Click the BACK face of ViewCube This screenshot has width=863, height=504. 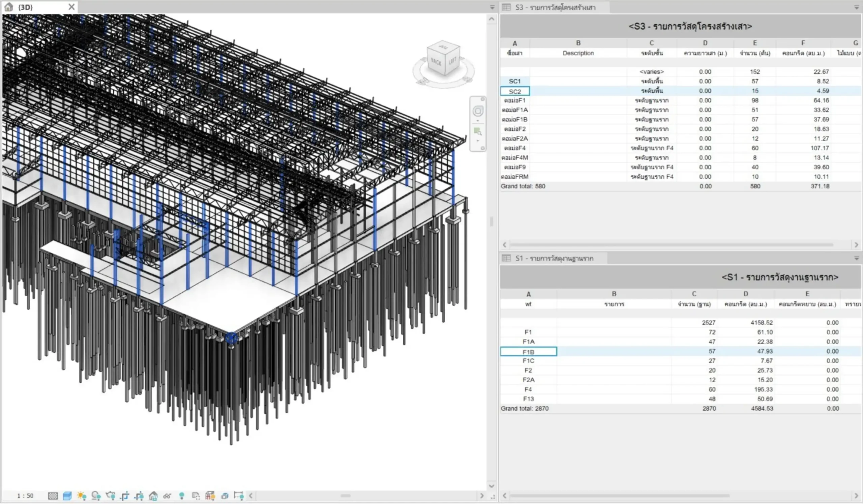tap(436, 62)
